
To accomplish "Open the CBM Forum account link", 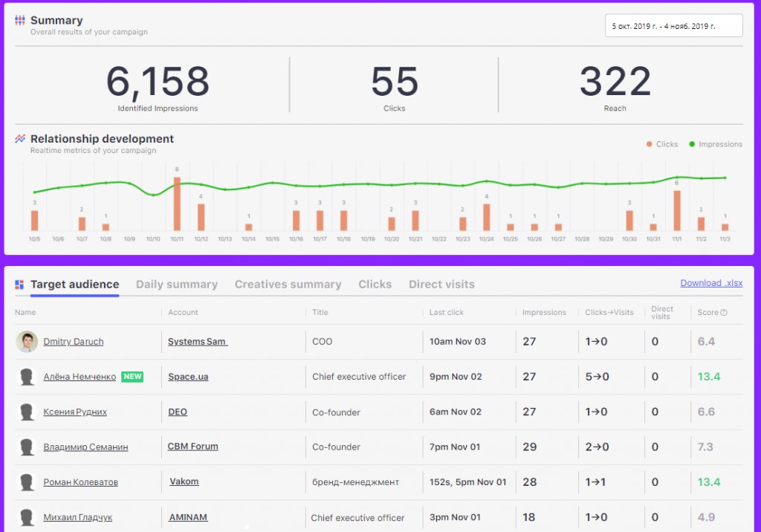I will (192, 447).
